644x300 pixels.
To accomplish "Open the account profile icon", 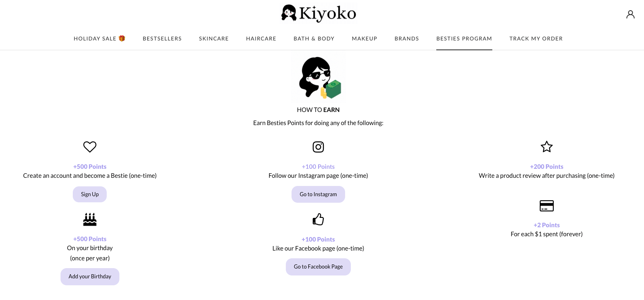I will 630,14.
